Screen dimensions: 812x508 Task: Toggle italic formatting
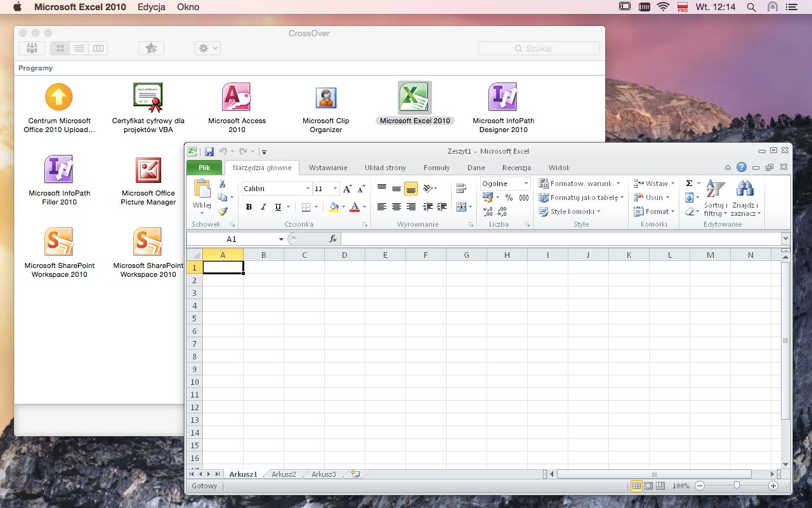pyautogui.click(x=264, y=207)
